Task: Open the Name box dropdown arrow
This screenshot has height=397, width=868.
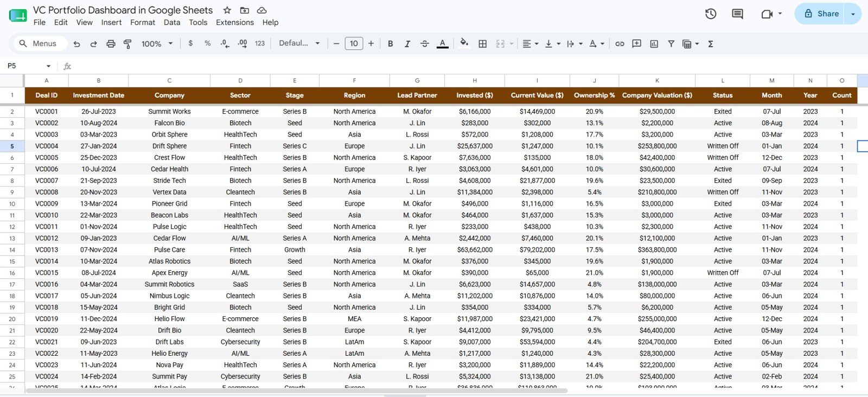Action: tap(48, 66)
